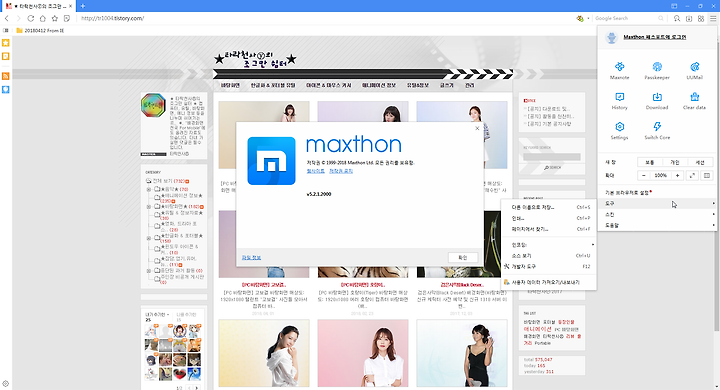Toggle fullscreen with the expand arrows icon
This screenshot has width=720, height=390.
(692, 175)
